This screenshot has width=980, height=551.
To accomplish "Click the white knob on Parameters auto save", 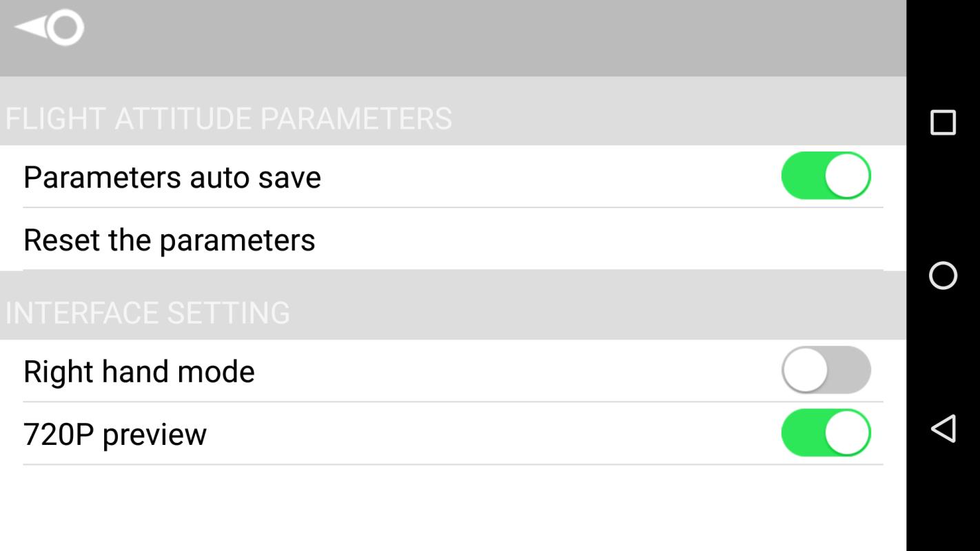I will [847, 176].
